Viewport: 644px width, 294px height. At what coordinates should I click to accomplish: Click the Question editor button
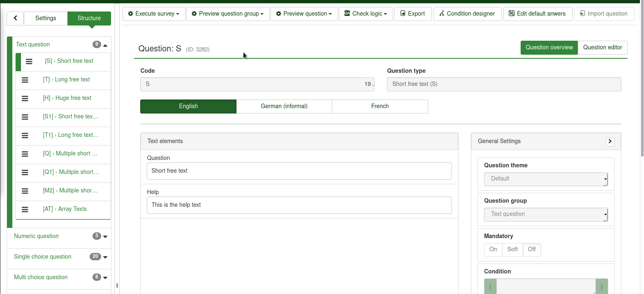pos(602,47)
